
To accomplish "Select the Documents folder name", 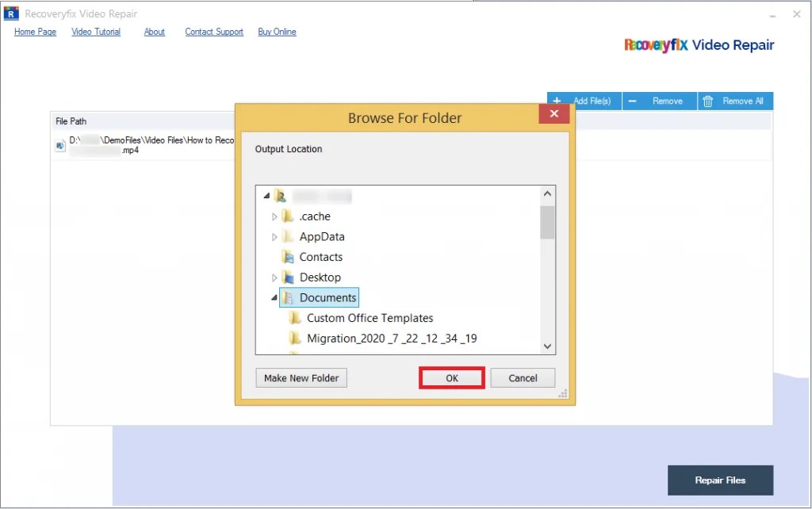I will coord(327,298).
